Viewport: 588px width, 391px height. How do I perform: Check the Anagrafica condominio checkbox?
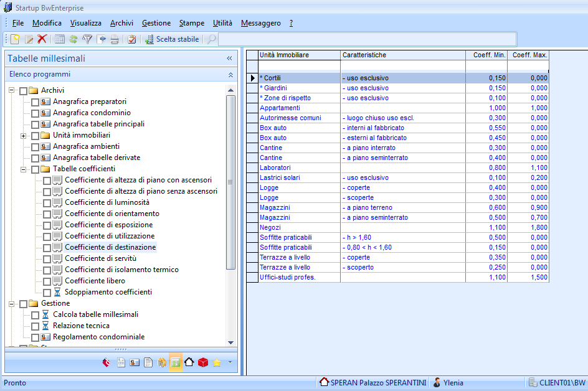tap(35, 113)
